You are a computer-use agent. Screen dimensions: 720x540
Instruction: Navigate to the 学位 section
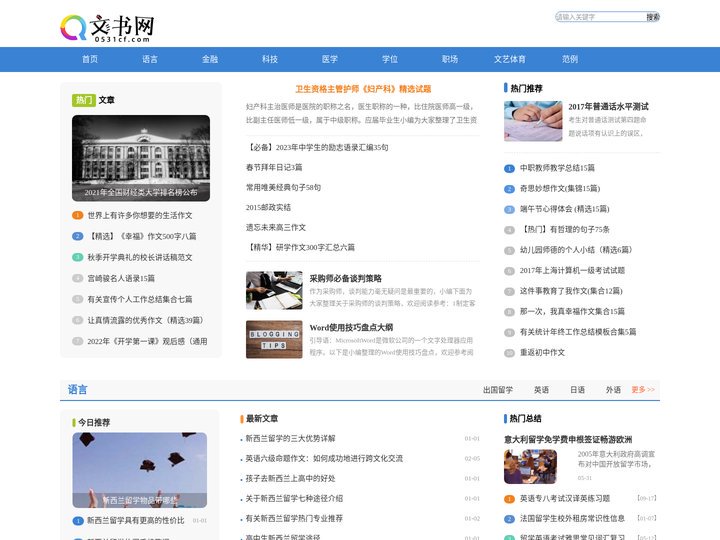(x=390, y=59)
